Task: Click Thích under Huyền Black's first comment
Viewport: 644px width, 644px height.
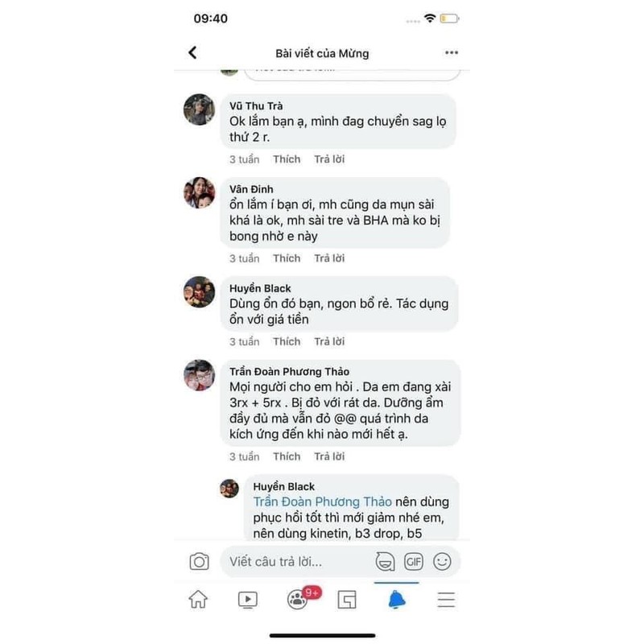Action: (287, 341)
